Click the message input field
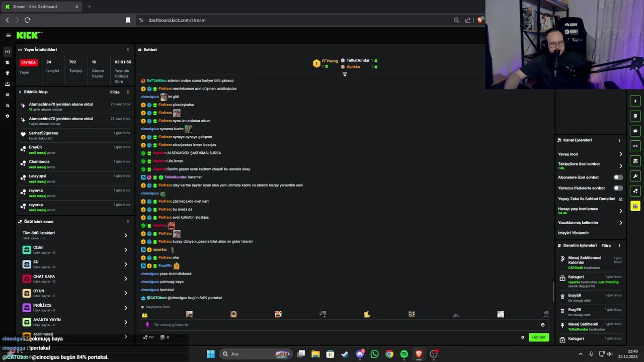Screen dimensions: 644x362 (x=345, y=325)
